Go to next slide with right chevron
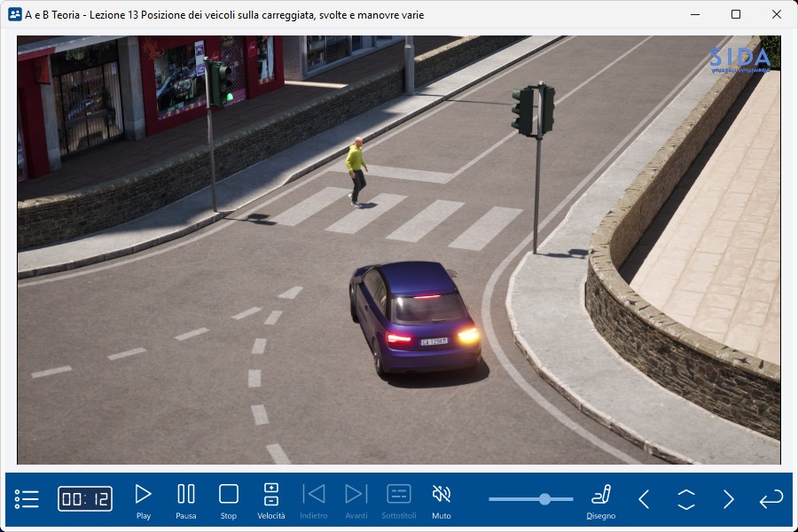Viewport: 798px width, 532px height. 729,499
